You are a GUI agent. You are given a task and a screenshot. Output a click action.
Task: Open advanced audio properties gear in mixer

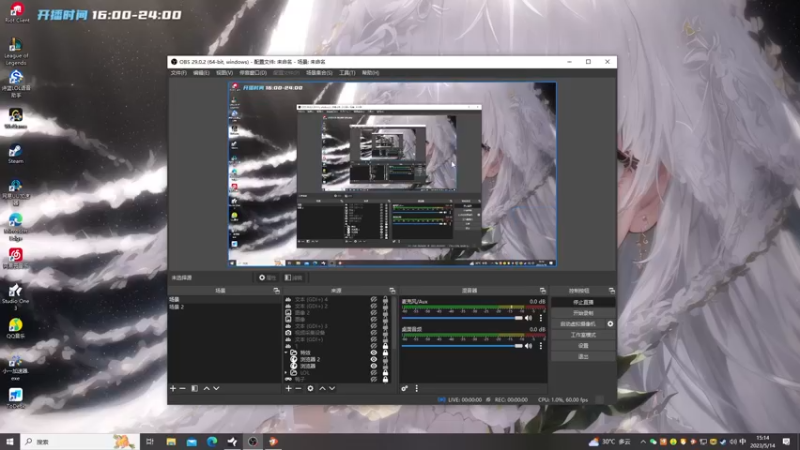405,388
